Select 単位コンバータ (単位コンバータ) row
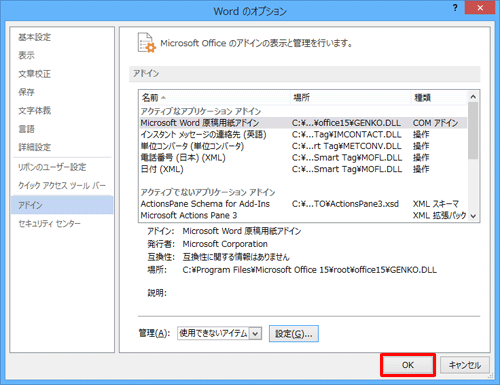The image size is (500, 385). point(303,146)
